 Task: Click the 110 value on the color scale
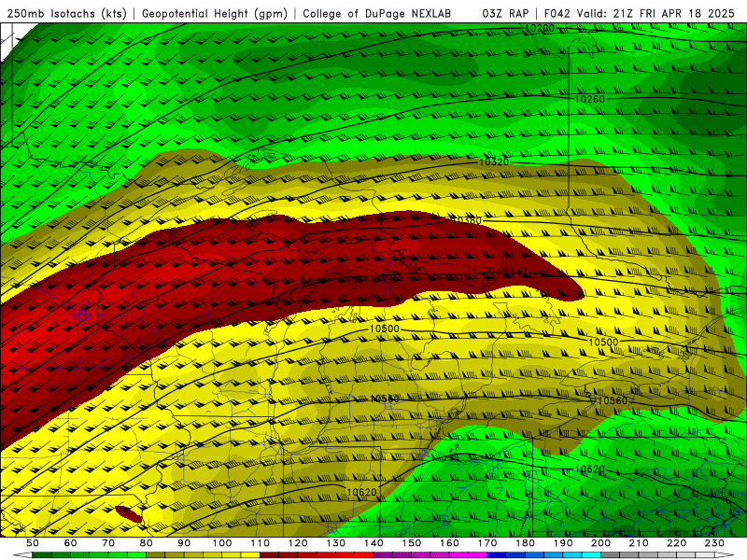click(261, 543)
